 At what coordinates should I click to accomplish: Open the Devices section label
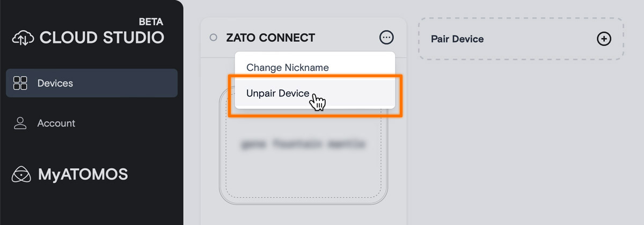pyautogui.click(x=55, y=83)
